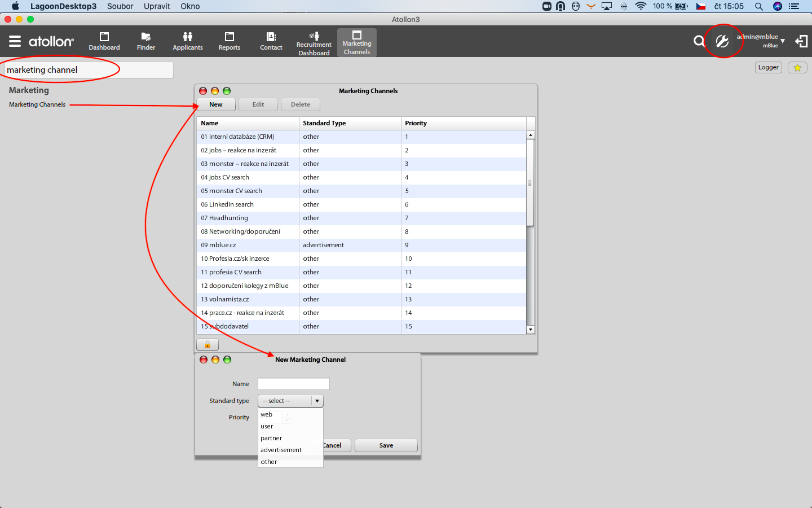The image size is (812, 508).
Task: Click the disabled Edit button
Action: coord(258,104)
